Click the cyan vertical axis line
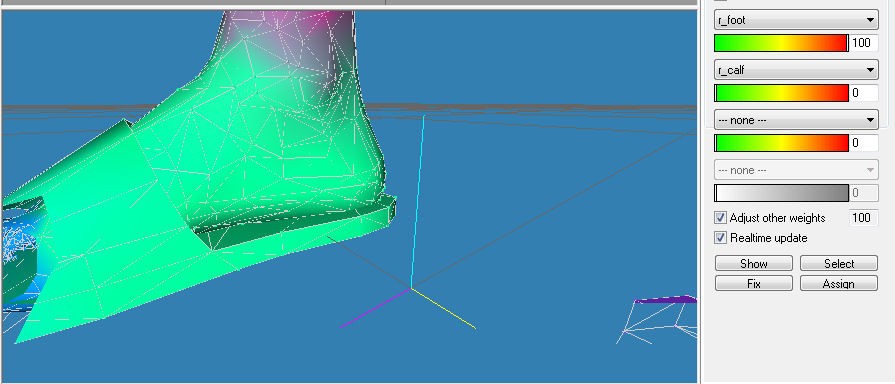This screenshot has height=384, width=895. [x=417, y=202]
